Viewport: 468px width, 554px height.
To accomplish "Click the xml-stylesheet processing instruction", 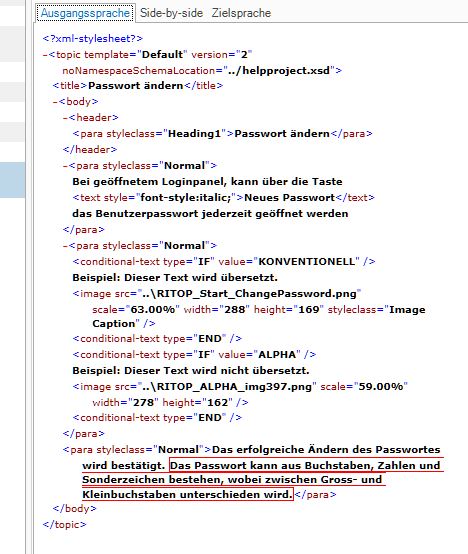I will pyautogui.click(x=93, y=39).
